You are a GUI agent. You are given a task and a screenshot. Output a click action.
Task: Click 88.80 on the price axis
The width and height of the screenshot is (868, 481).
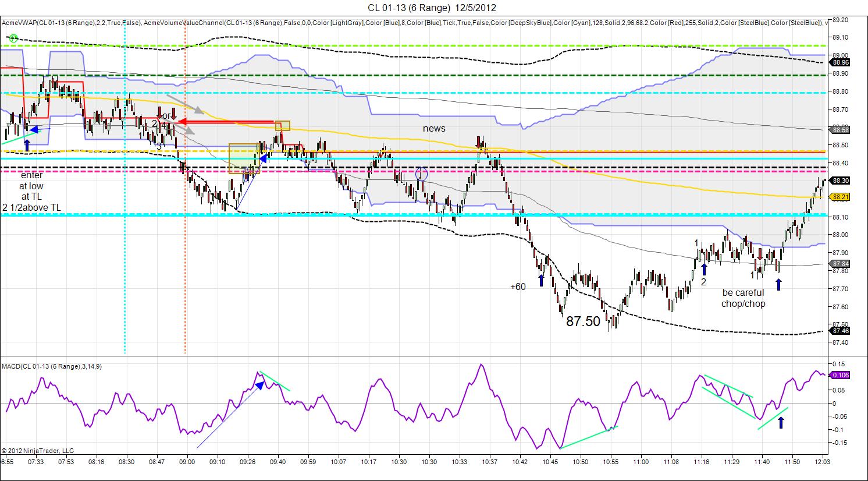click(841, 92)
